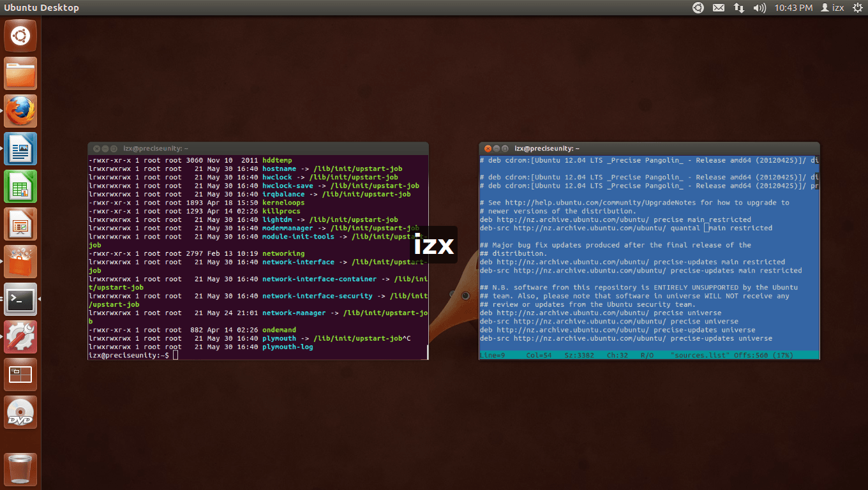Select the right terminal title bar

click(x=649, y=148)
